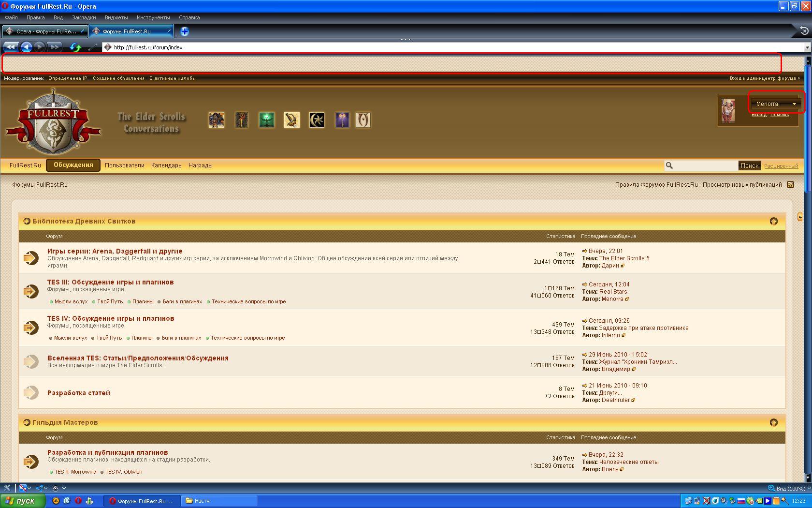812x508 pixels.
Task: Open the Календарь navigation tab
Action: [166, 165]
